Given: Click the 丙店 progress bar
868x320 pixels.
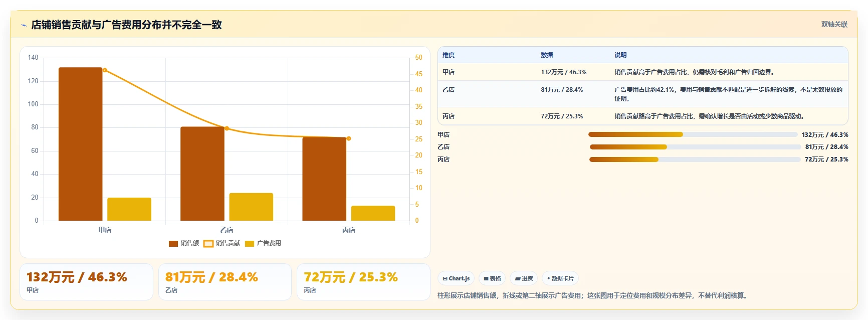Looking at the screenshot, I should coord(695,159).
